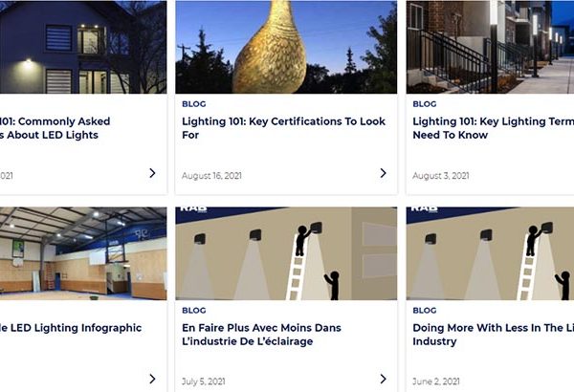Open 'Commonly Asked About LED Lights' title
This screenshot has height=392, width=574.
[x=55, y=128]
